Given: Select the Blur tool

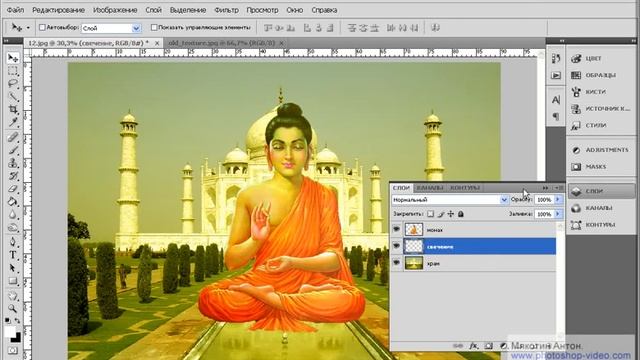Looking at the screenshot, I should click(13, 214).
